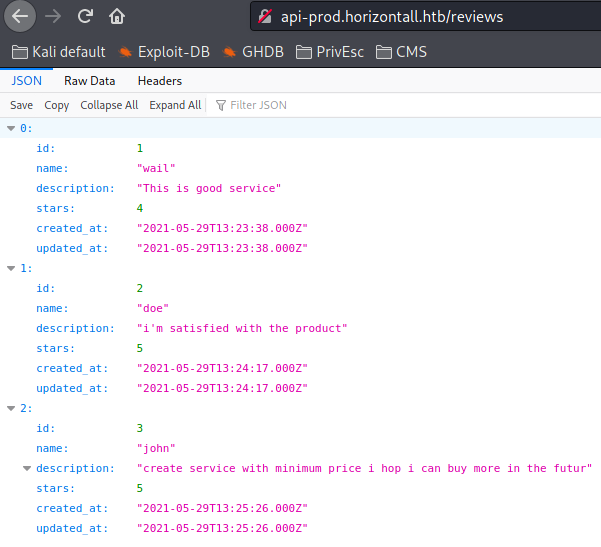
Task: Collapse john's description row arrow
Action: click(x=27, y=468)
